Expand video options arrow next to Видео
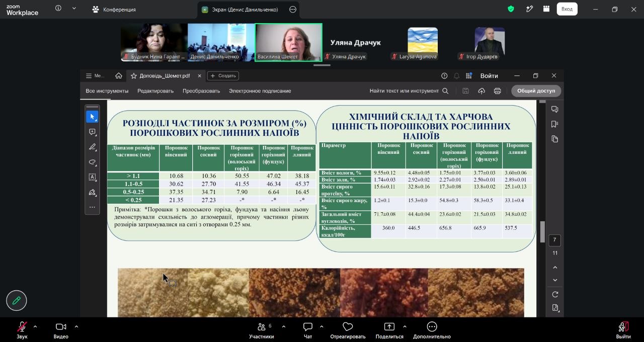Viewport: 644px width, 342px height. coord(76,326)
